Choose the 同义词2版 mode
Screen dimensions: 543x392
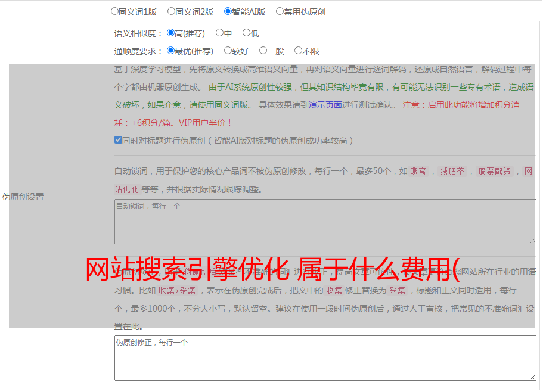tap(171, 11)
